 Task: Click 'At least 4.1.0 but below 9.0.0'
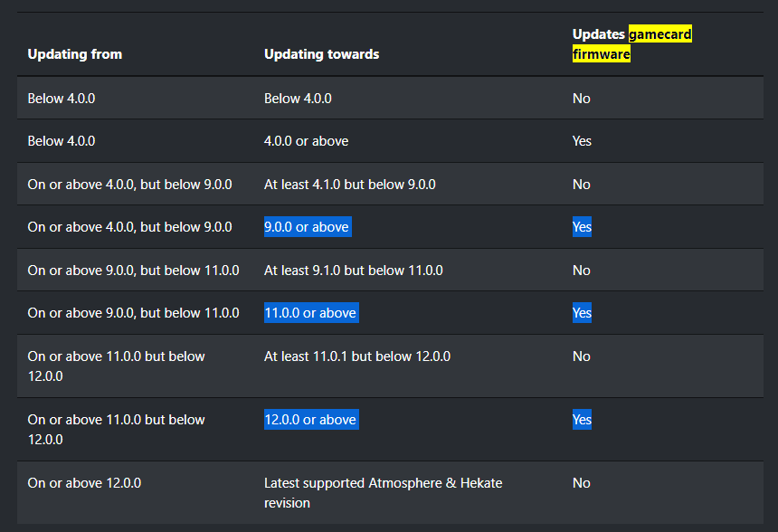350,184
